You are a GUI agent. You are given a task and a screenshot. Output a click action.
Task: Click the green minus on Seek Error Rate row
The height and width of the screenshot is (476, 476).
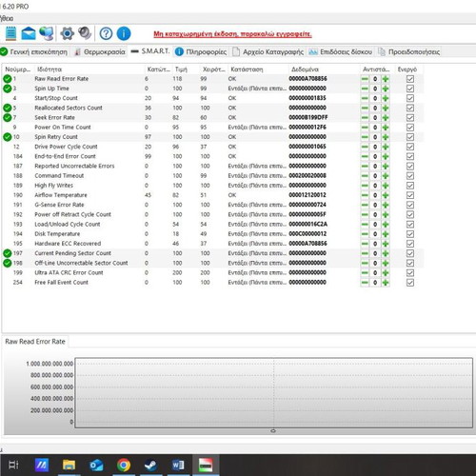pos(365,118)
